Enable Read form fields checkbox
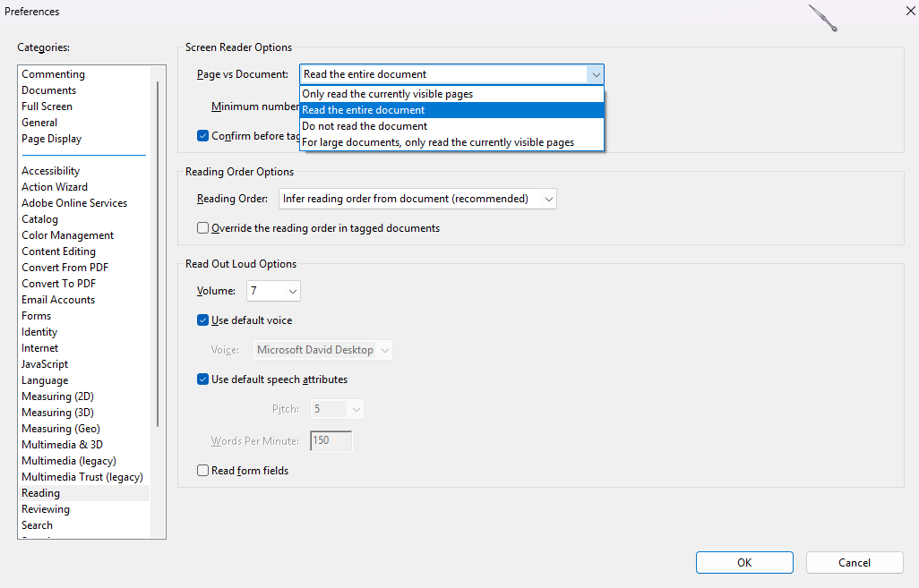 202,471
